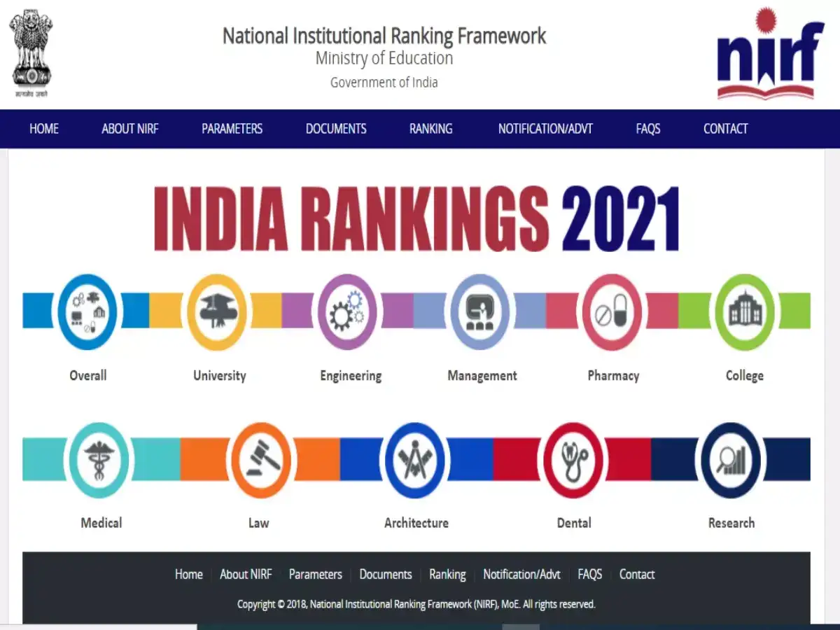Screen dimensions: 840x630
Task: Select the Management category icon
Action: (x=480, y=311)
